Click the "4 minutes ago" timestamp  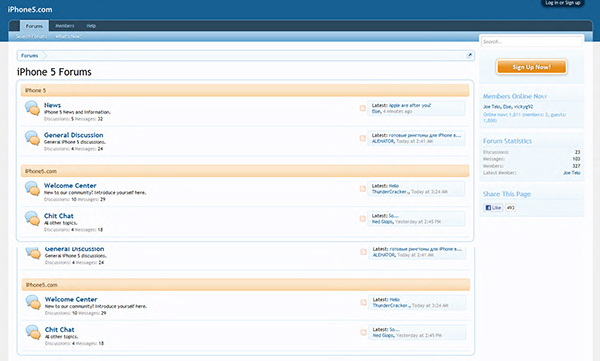click(x=398, y=111)
